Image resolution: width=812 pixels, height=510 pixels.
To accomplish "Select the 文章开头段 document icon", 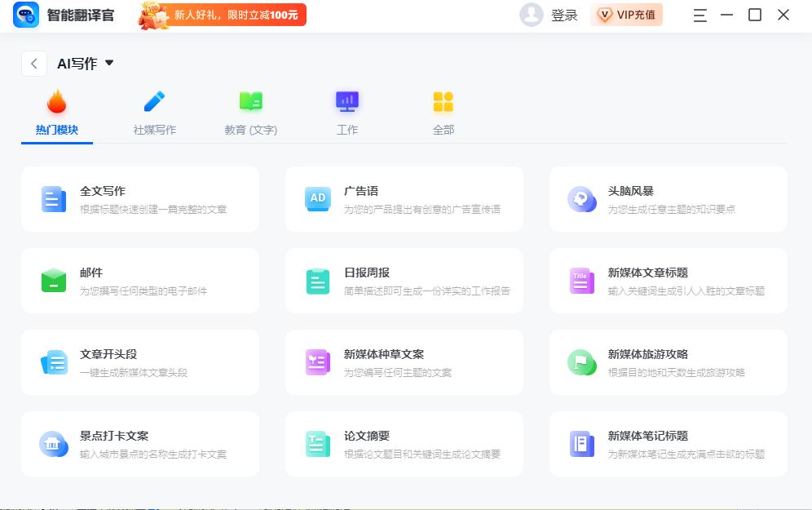I will pos(53,362).
